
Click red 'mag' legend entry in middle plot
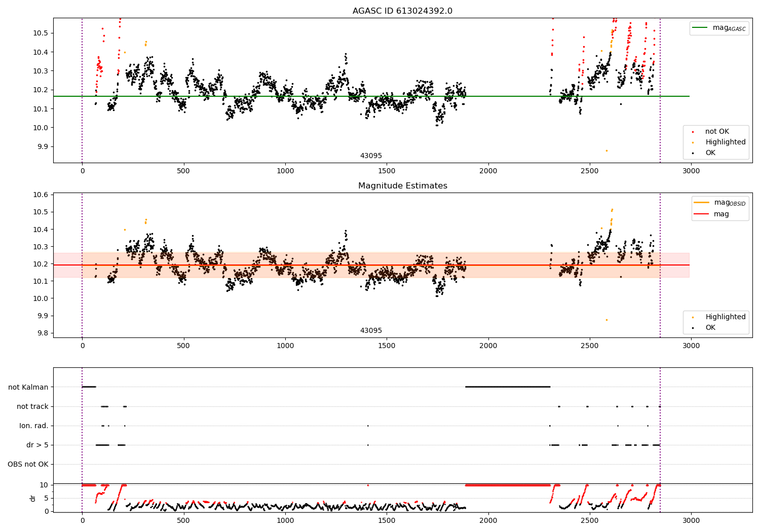click(712, 214)
